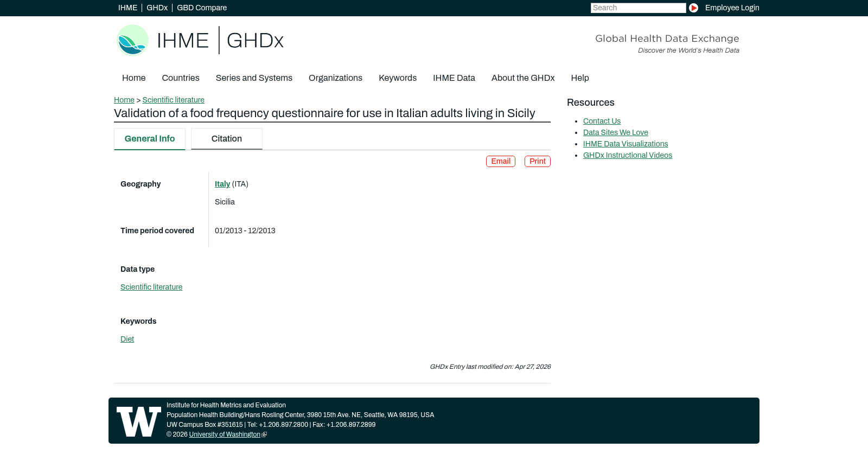Screen dimensions: 868x467
Task: Click the University of Washington W logo
Action: click(x=139, y=421)
